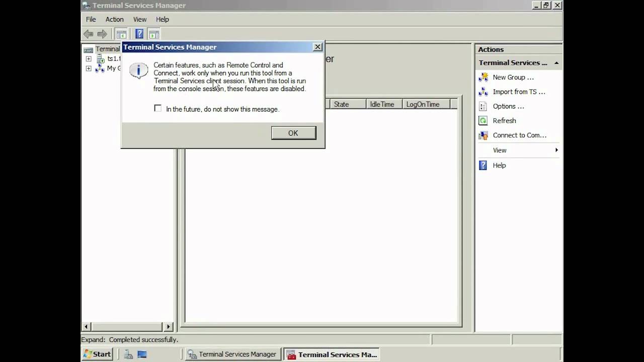Image resolution: width=644 pixels, height=362 pixels.
Task: Open the Action menu
Action: pyautogui.click(x=114, y=19)
